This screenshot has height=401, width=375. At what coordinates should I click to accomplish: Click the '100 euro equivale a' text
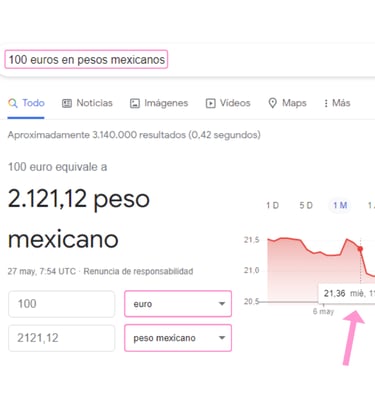click(x=57, y=167)
